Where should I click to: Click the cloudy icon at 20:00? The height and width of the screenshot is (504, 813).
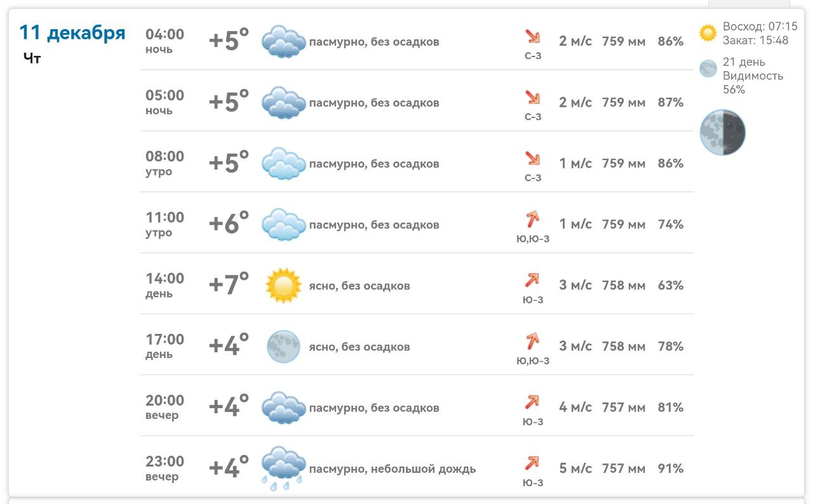pyautogui.click(x=283, y=408)
